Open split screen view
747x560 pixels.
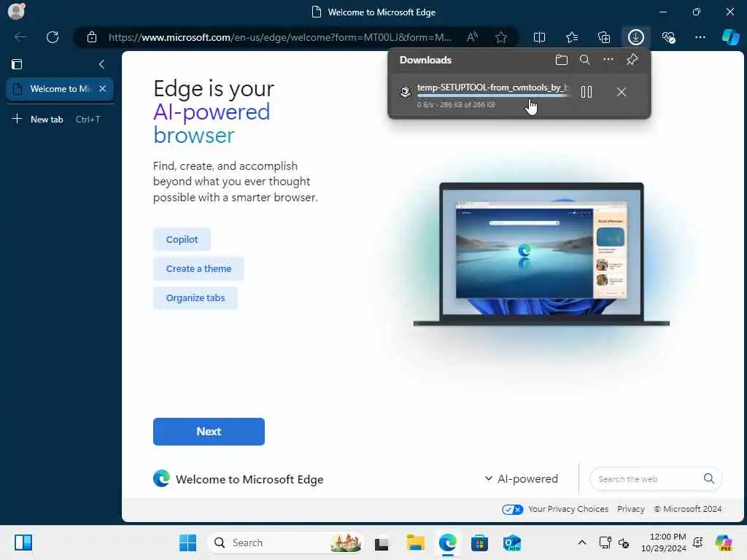click(x=539, y=37)
